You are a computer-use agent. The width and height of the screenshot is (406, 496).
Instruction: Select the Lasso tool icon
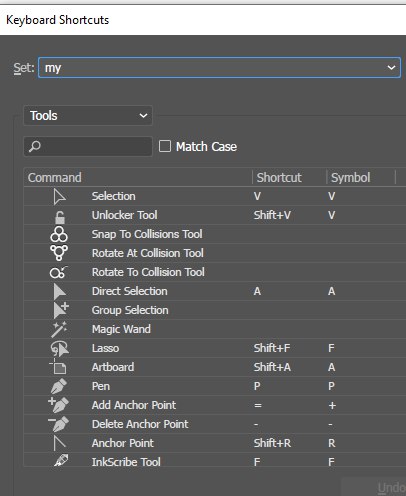(59, 349)
